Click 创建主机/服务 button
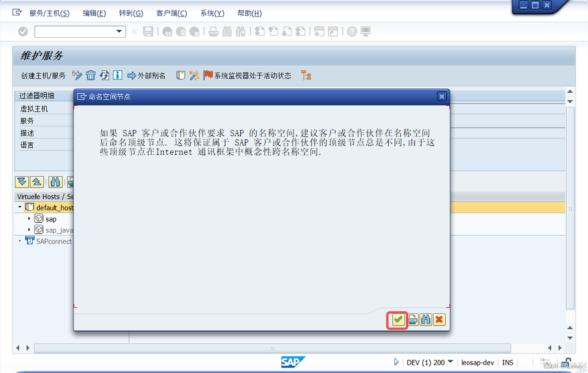This screenshot has width=588, height=373. tap(43, 76)
